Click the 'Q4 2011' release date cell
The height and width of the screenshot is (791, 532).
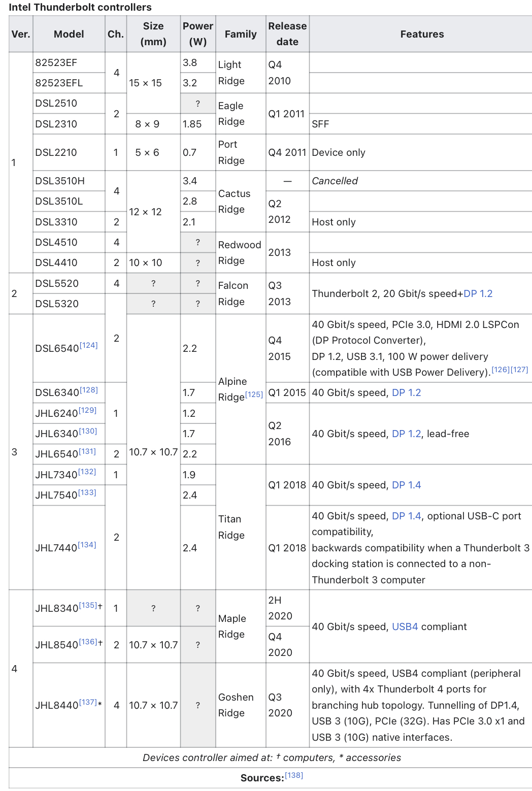[x=287, y=152]
